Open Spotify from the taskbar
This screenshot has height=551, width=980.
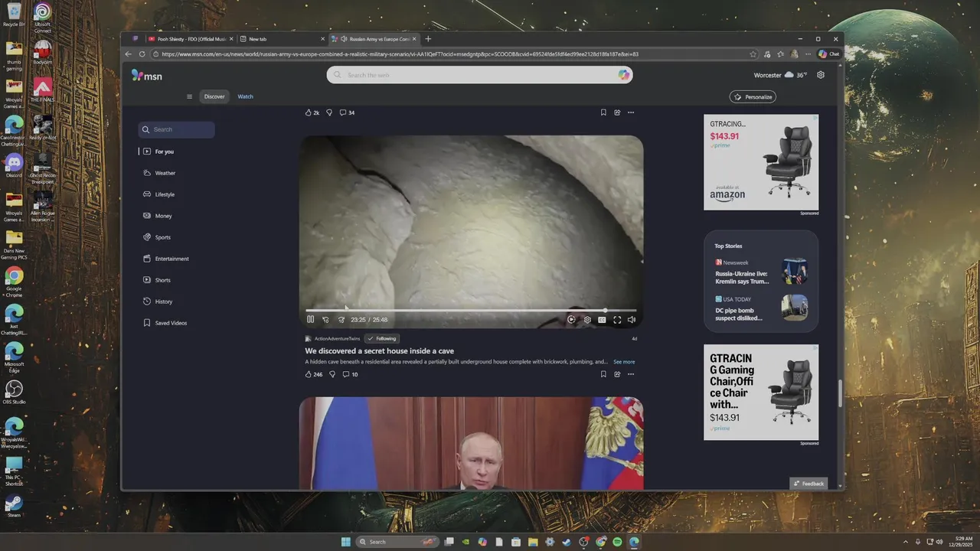617,542
